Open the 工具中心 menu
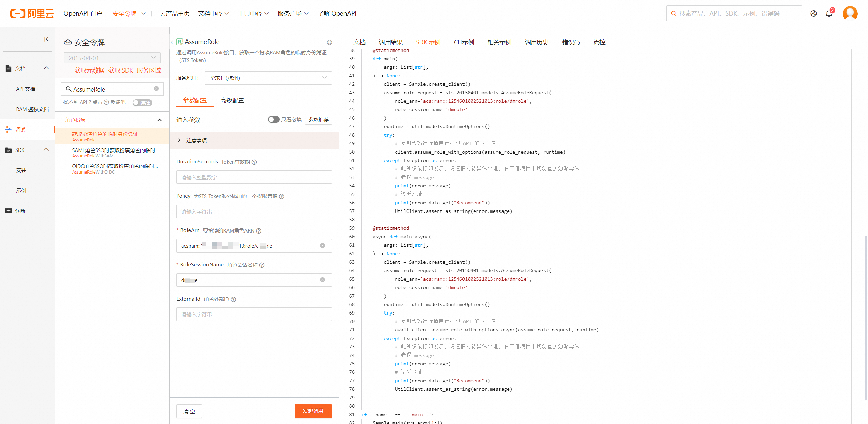 (x=253, y=14)
